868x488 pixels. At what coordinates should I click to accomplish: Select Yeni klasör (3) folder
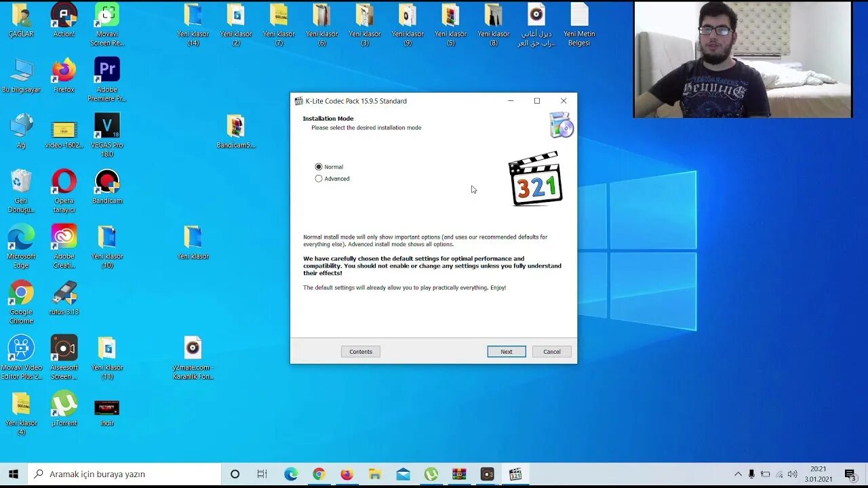[x=365, y=25]
